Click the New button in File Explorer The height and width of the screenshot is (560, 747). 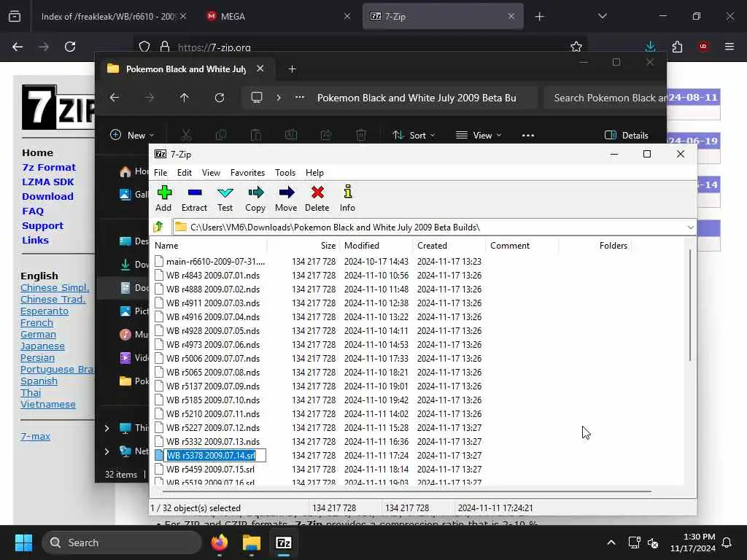(x=132, y=135)
